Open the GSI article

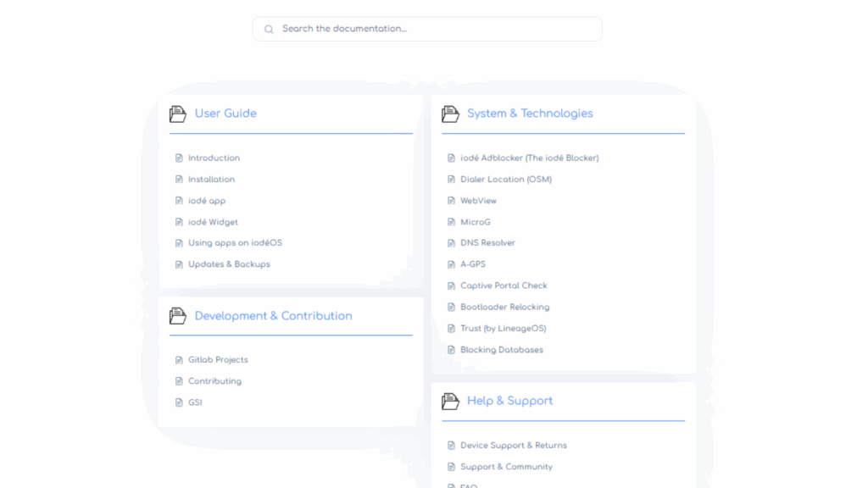pyautogui.click(x=196, y=402)
